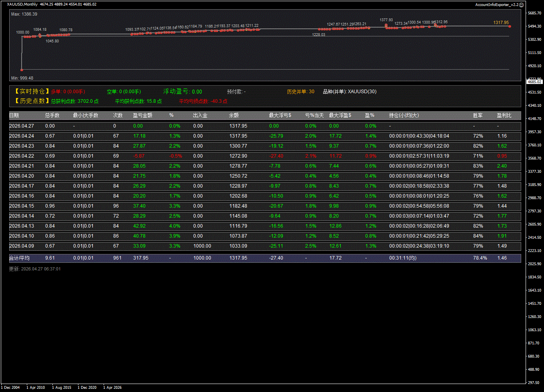Screen dimensions: 544x392
Task: Click the 5685.70 price scale label
Action: point(534,13)
